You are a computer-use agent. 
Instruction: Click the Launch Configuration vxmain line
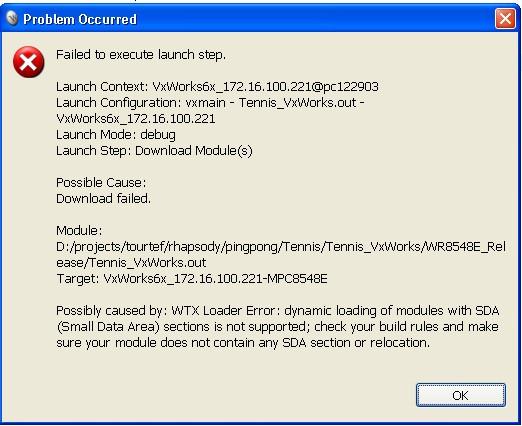coord(210,103)
